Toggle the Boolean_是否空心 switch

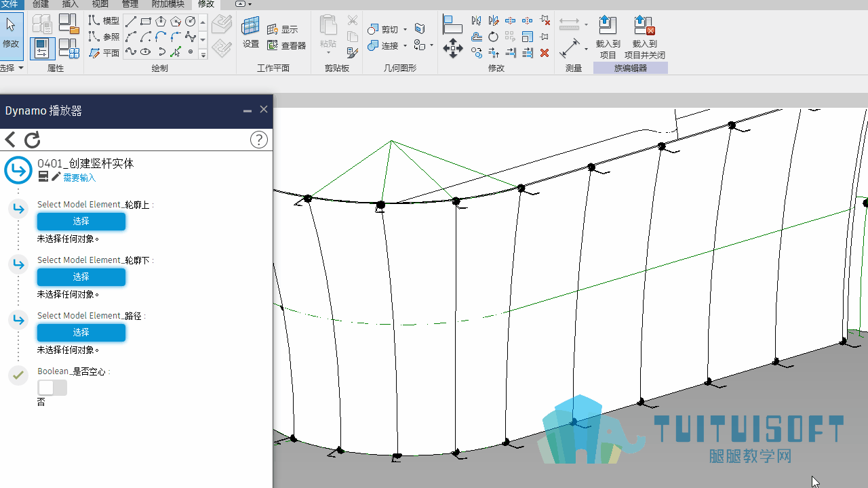pos(52,388)
